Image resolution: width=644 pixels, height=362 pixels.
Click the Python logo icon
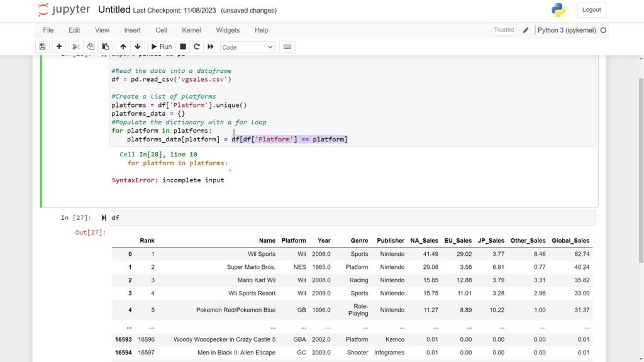558,10
